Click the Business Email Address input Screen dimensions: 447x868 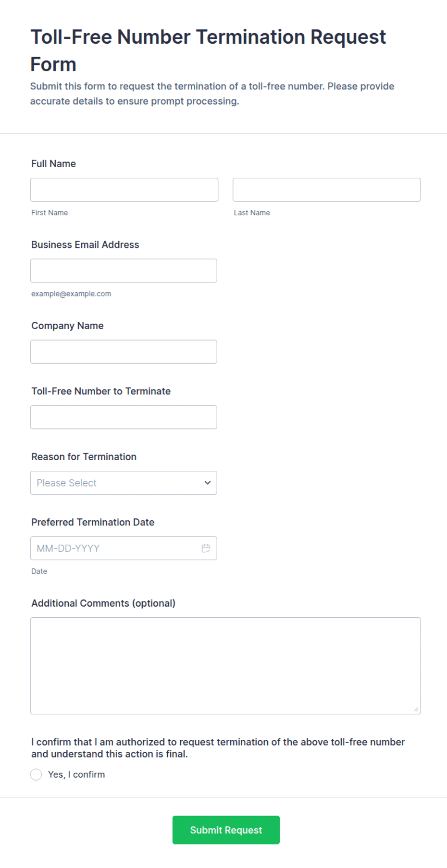click(124, 270)
